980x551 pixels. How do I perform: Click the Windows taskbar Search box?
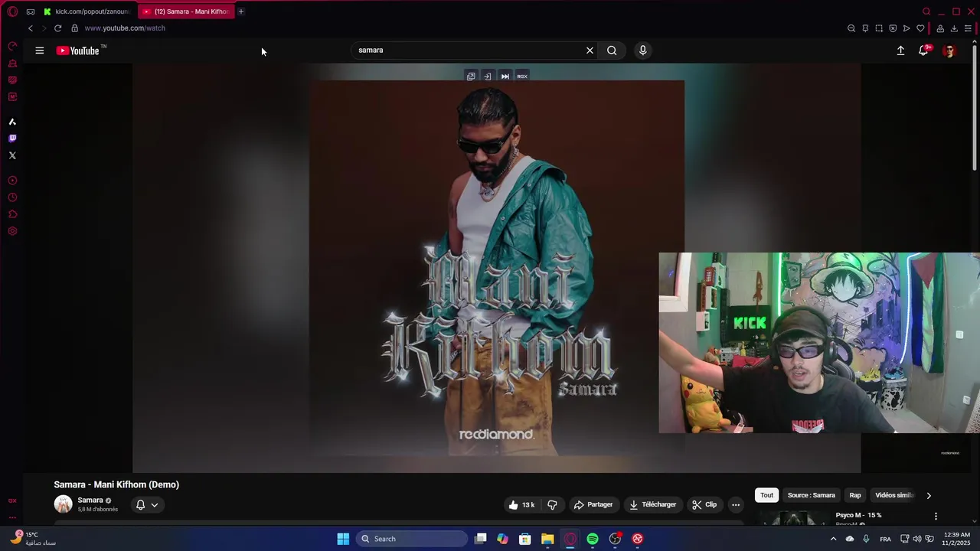pos(412,539)
